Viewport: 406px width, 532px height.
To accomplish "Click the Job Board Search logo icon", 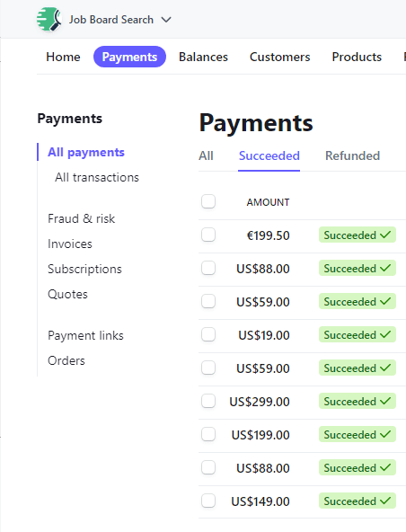I will pos(49,20).
